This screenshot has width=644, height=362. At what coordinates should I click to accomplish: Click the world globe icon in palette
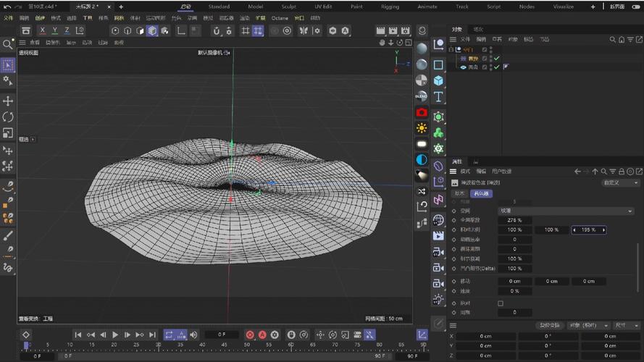tap(438, 220)
